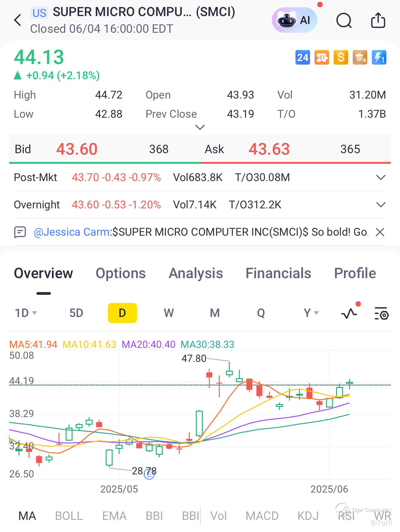Viewport: 400px width, 532px height.
Task: Expand the Post-Mkt row chevron
Action: coord(381,177)
